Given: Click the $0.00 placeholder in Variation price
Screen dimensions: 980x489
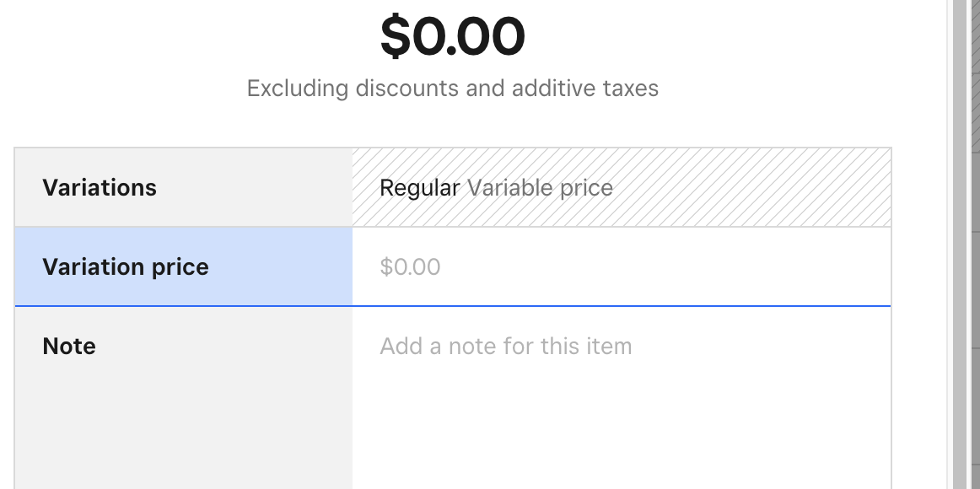Looking at the screenshot, I should (410, 267).
